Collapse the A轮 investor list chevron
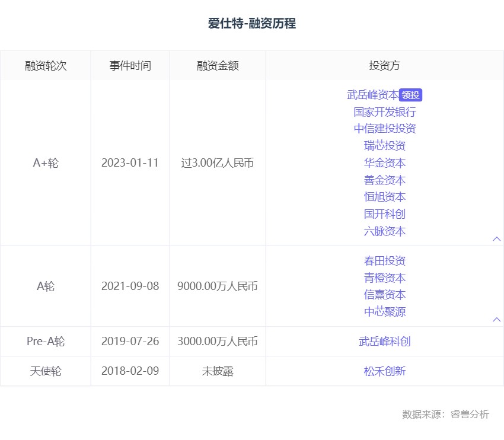This screenshot has width=504, height=440. click(496, 320)
